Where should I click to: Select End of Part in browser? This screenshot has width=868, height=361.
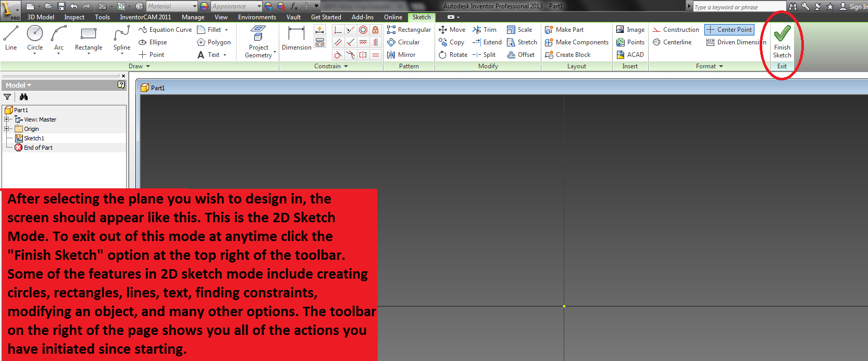pyautogui.click(x=34, y=148)
